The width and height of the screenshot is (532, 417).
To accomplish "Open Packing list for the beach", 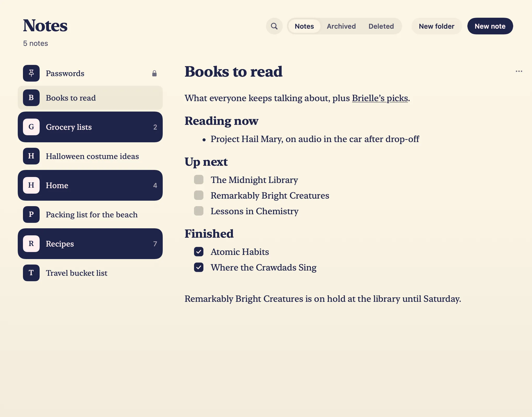I will (90, 214).
